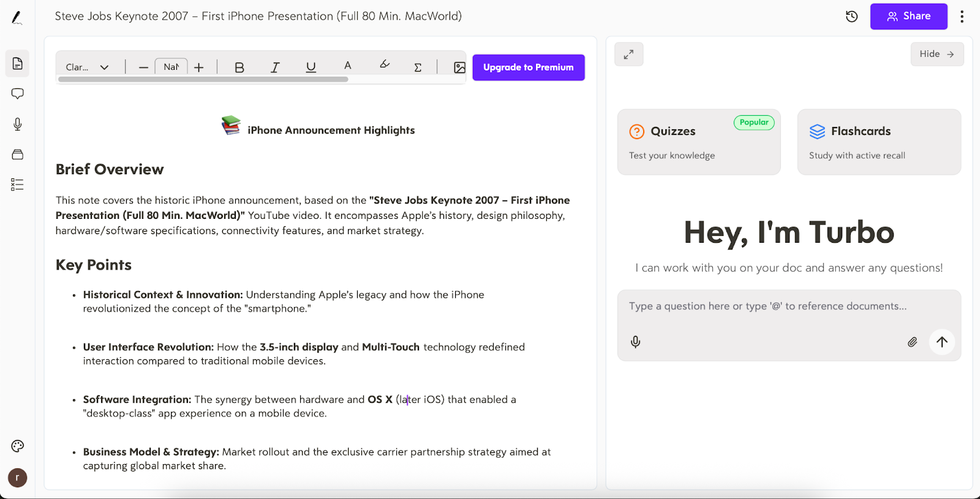This screenshot has height=499, width=980.
Task: Open the text color tool
Action: 347,66
